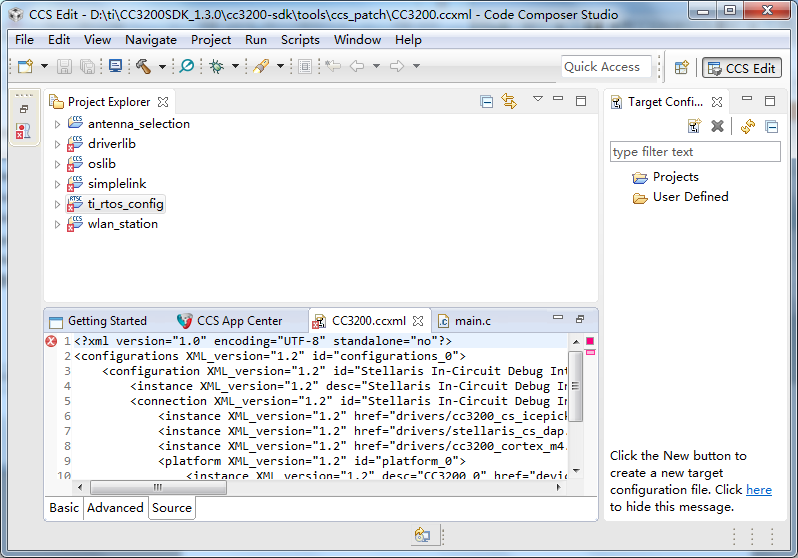The width and height of the screenshot is (798, 558).
Task: Click the restore icon in left sidebar
Action: coord(24,109)
